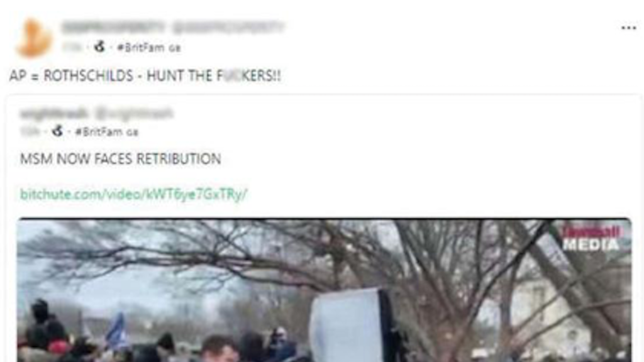Click the blue flag in the video preview
Image resolution: width=644 pixels, height=362 pixels.
point(116,331)
